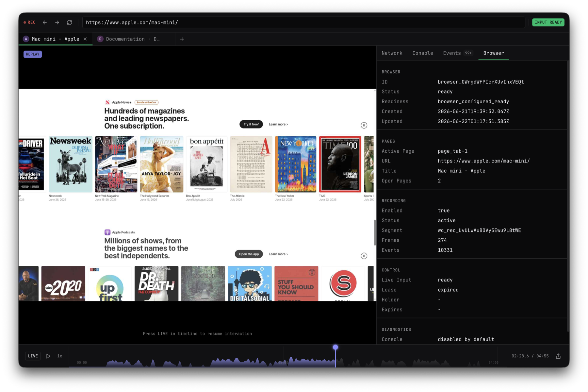The height and width of the screenshot is (392, 588).
Task: Click the Events 99+ count badge
Action: (468, 53)
